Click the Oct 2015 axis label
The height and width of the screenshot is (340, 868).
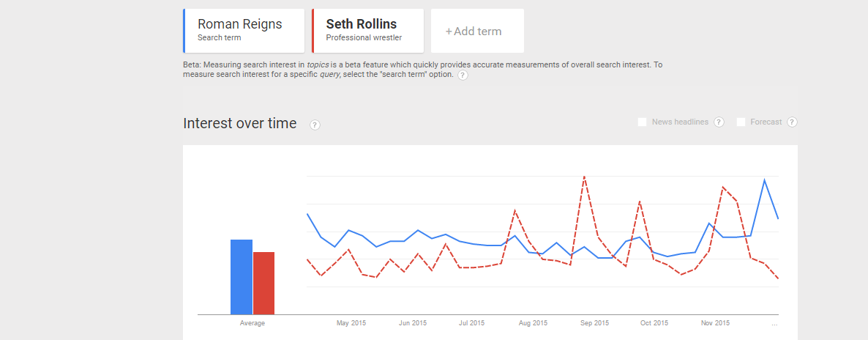coord(654,322)
